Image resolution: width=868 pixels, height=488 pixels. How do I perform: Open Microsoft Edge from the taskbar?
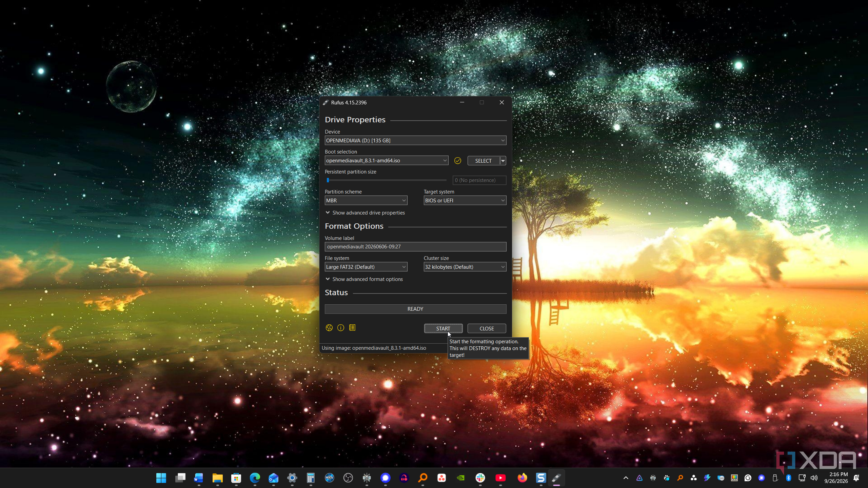pyautogui.click(x=255, y=478)
